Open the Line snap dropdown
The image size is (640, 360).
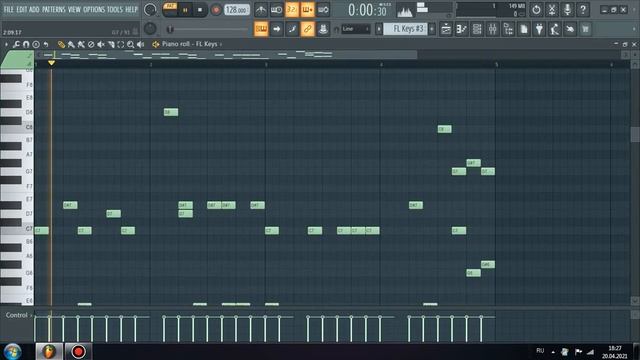[356, 29]
